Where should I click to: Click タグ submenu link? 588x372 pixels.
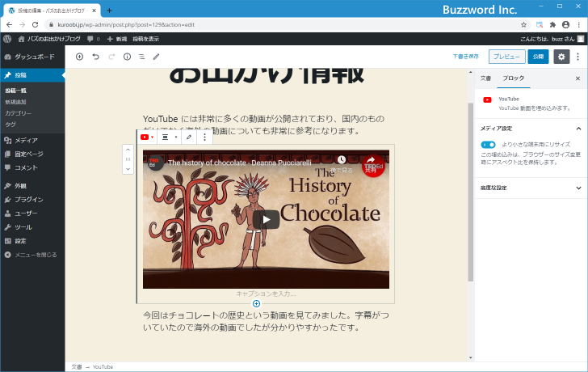(10, 125)
